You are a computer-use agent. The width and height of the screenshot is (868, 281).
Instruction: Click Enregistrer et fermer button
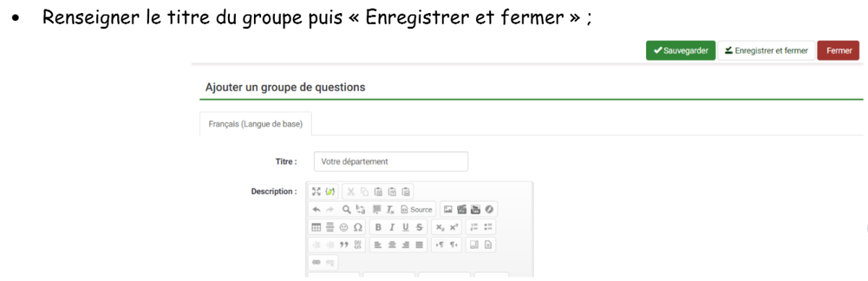(766, 51)
